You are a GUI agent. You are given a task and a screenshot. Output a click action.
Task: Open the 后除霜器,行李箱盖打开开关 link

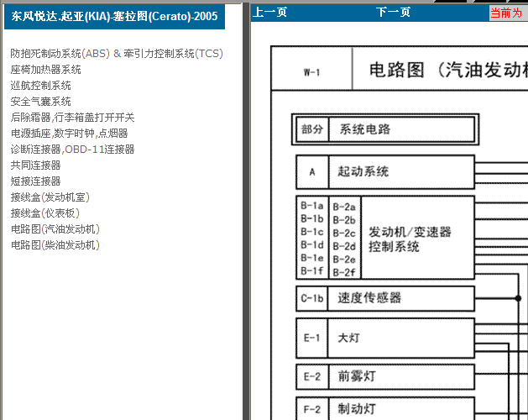coord(72,118)
